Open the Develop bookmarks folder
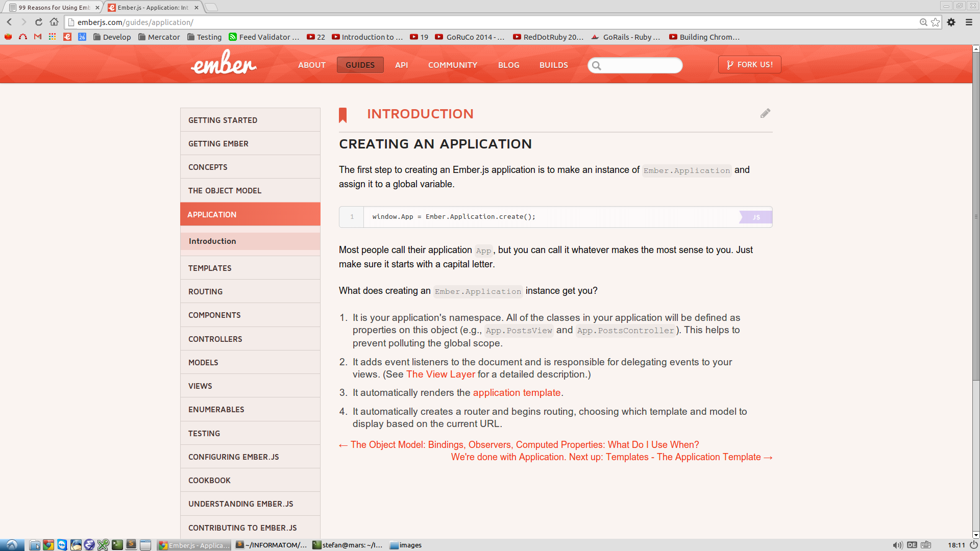980x551 pixels. pyautogui.click(x=112, y=37)
